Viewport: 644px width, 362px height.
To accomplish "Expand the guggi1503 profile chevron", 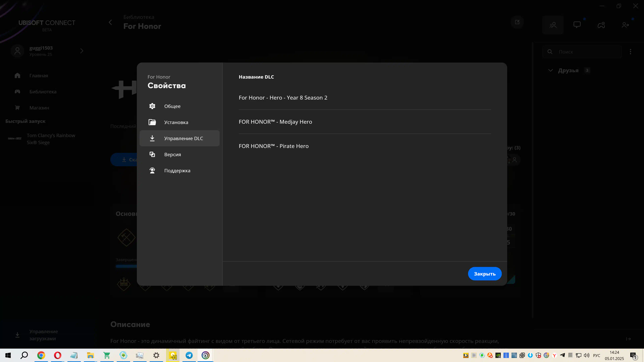I will click(82, 51).
